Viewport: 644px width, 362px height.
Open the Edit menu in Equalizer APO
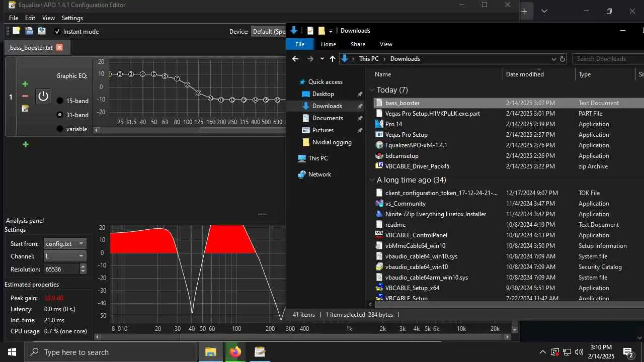point(30,18)
